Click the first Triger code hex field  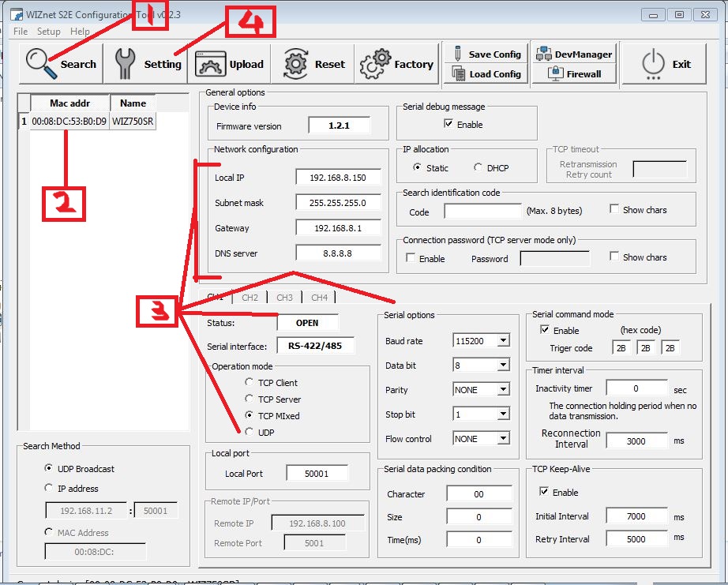621,347
